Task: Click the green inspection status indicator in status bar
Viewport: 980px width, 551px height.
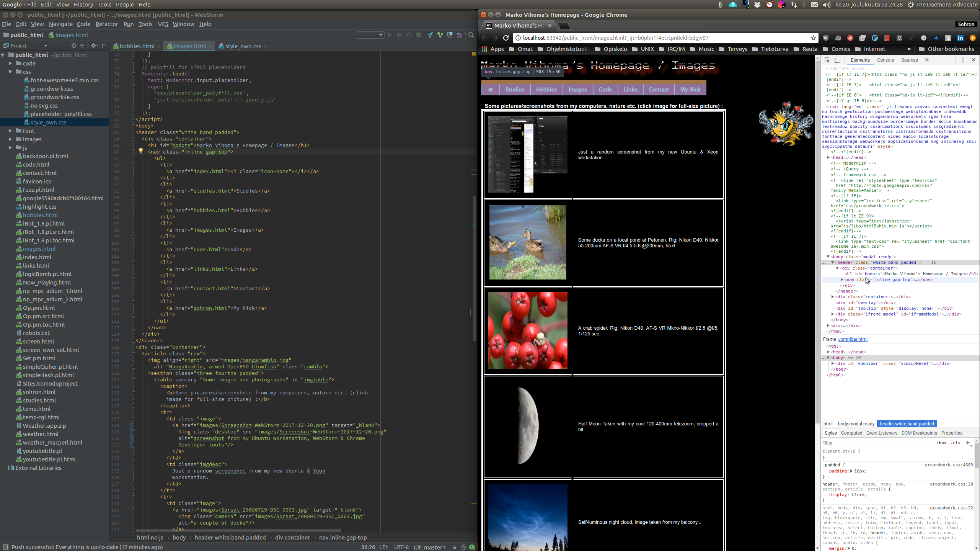Action: point(472,547)
